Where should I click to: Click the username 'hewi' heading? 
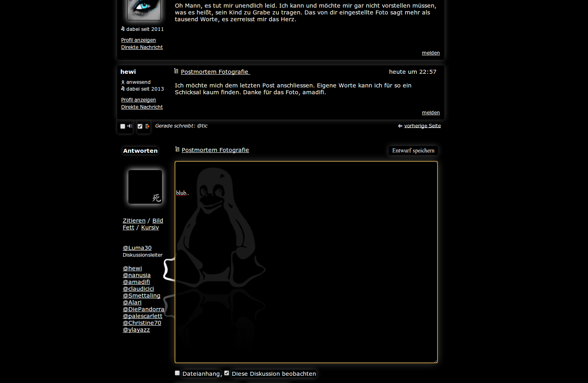(128, 72)
